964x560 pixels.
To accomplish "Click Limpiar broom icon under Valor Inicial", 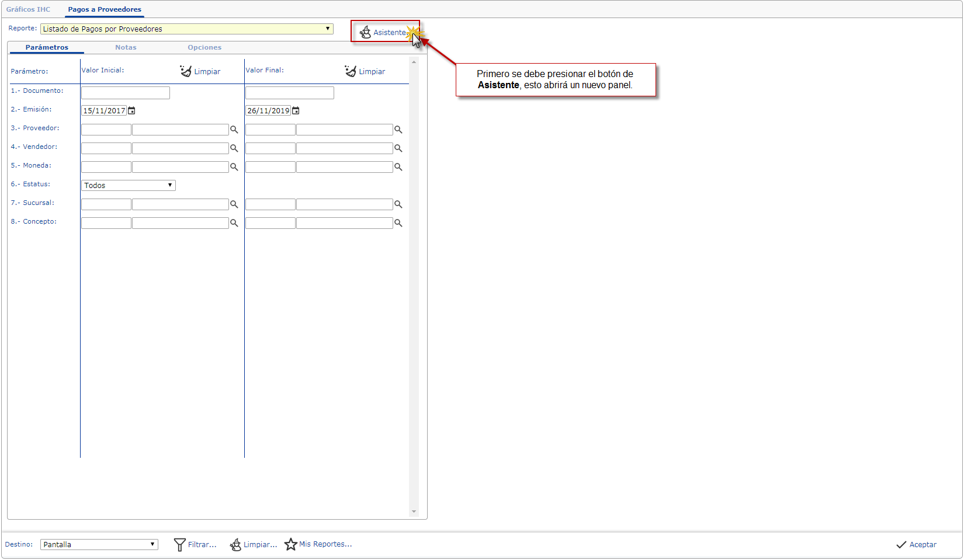I will (x=186, y=71).
